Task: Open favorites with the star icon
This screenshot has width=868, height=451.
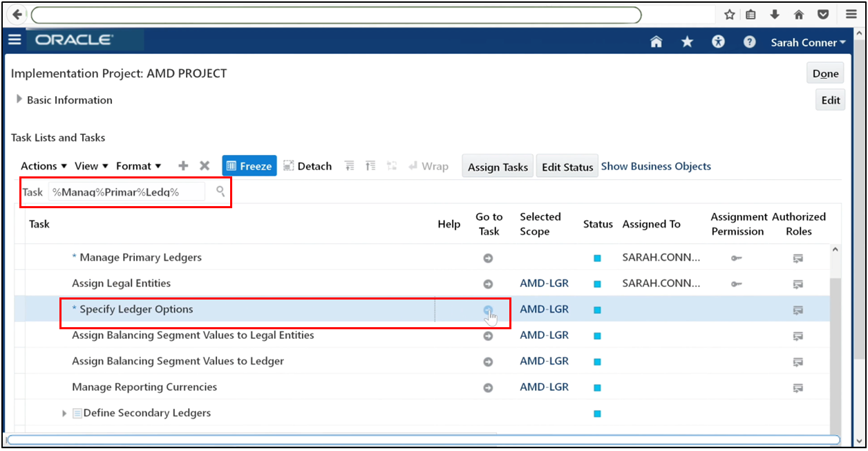Action: (x=686, y=42)
